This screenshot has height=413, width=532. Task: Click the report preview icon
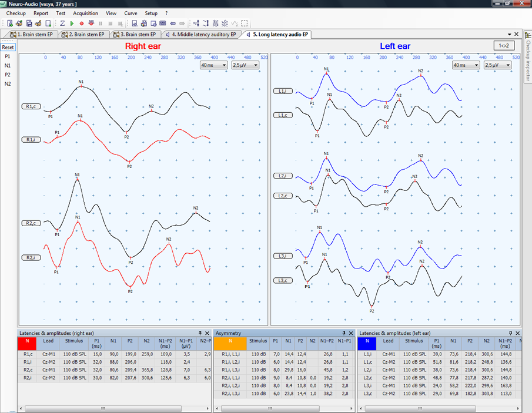pyautogui.click(x=135, y=23)
